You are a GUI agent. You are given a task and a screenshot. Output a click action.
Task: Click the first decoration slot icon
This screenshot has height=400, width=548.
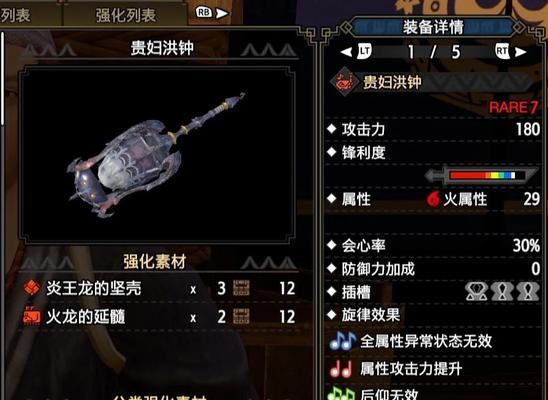click(476, 292)
